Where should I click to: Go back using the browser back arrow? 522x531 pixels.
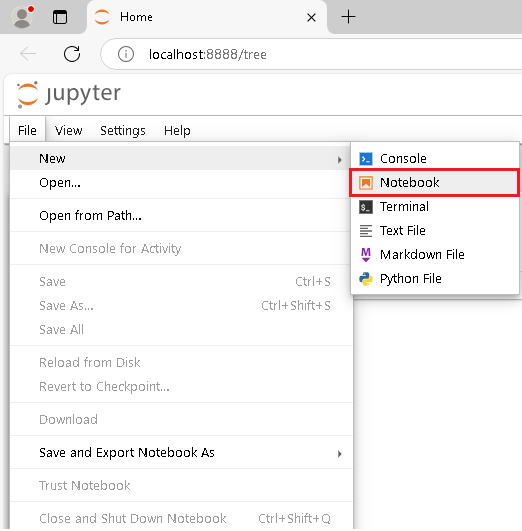[x=28, y=54]
